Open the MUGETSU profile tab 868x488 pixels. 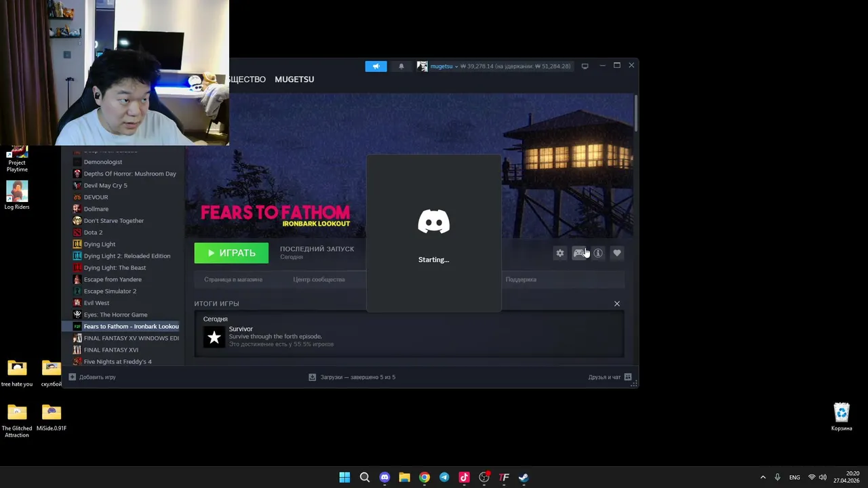coord(294,79)
